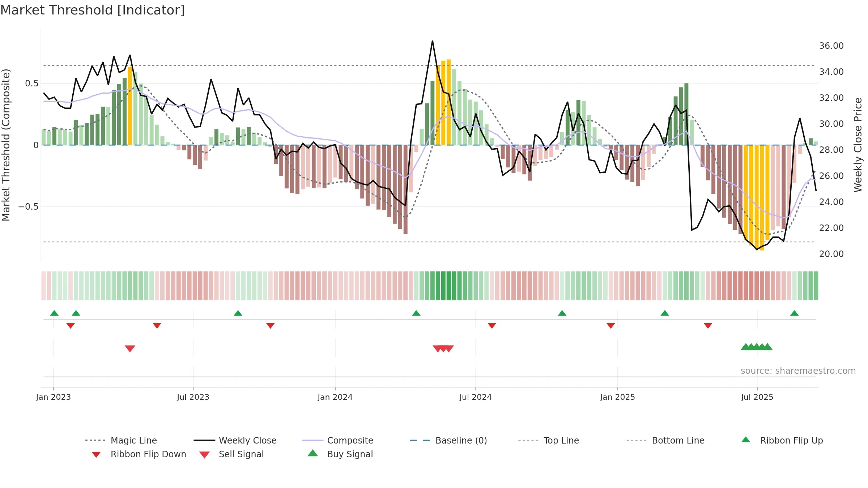Viewport: 868px width, 488px height.
Task: Toggle the Ribbon Flip Down legend entry
Action: click(x=139, y=454)
